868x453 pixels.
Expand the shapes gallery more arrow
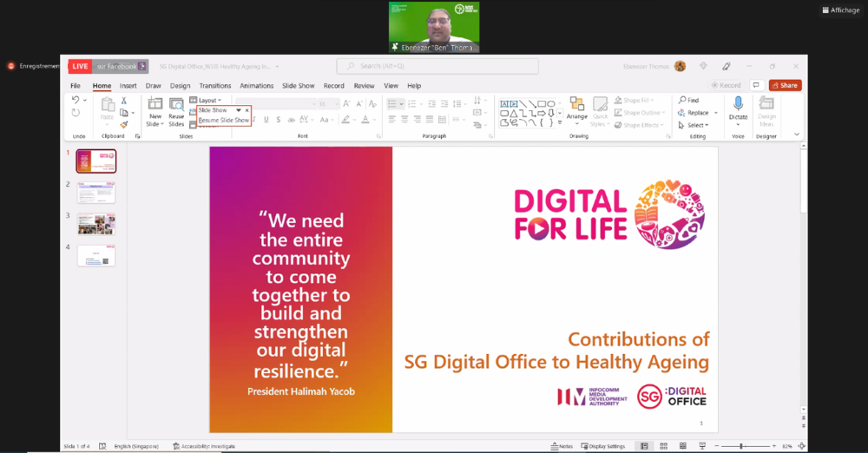pyautogui.click(x=560, y=122)
